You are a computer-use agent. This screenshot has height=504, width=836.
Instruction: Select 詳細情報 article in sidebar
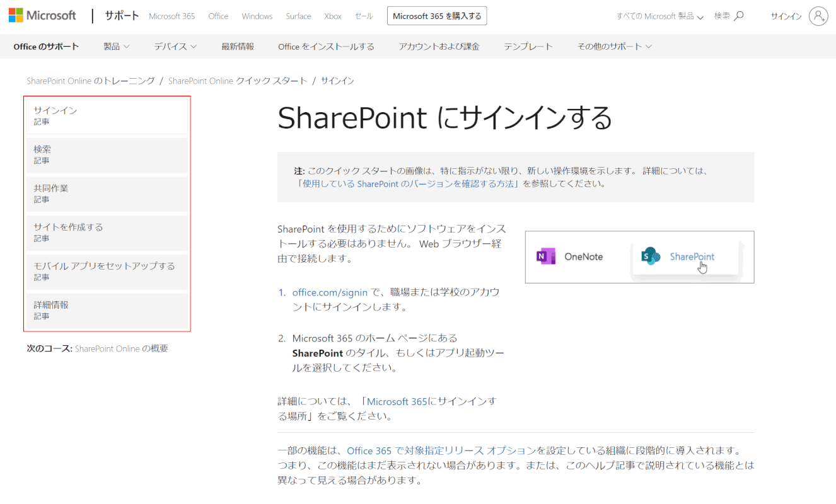[107, 311]
